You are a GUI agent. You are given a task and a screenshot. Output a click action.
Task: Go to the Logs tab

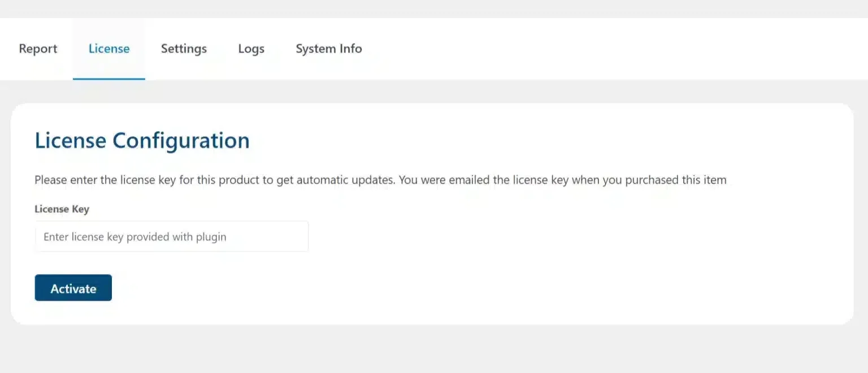click(251, 49)
